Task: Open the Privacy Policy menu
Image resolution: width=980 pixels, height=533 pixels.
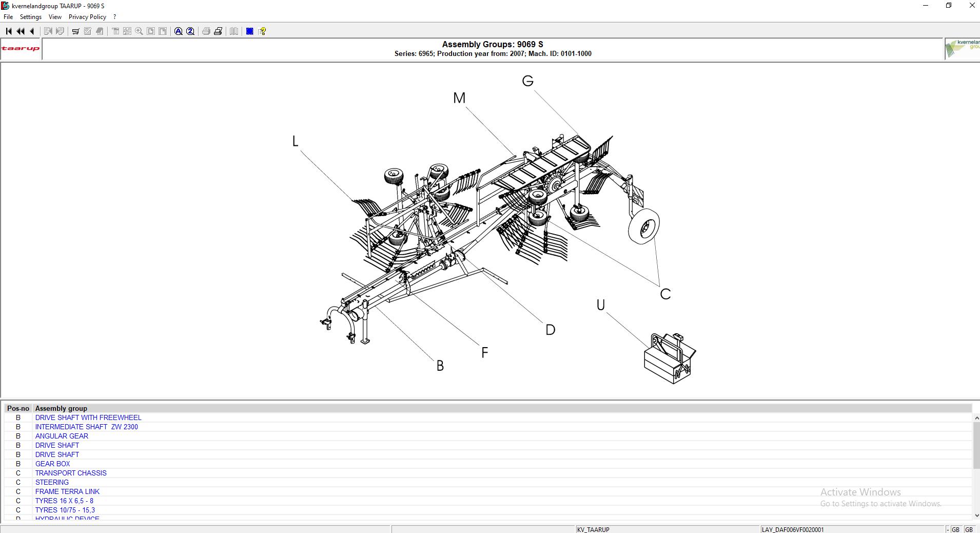Action: pyautogui.click(x=87, y=16)
